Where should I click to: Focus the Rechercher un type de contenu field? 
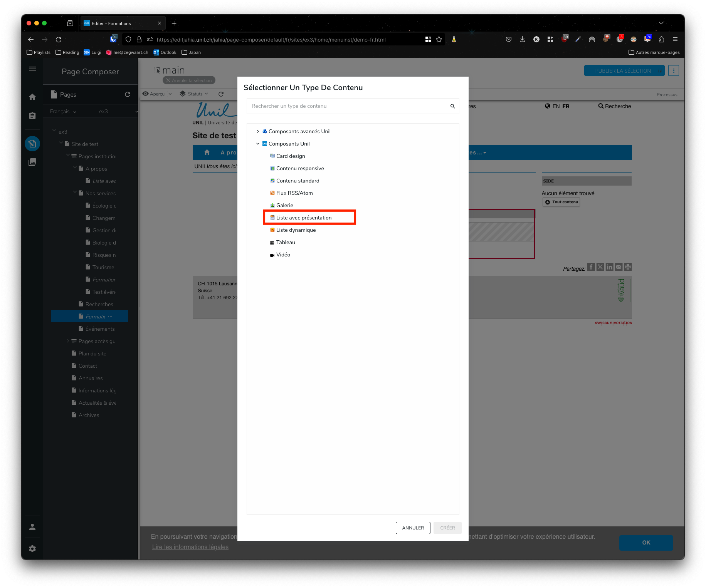pos(347,106)
